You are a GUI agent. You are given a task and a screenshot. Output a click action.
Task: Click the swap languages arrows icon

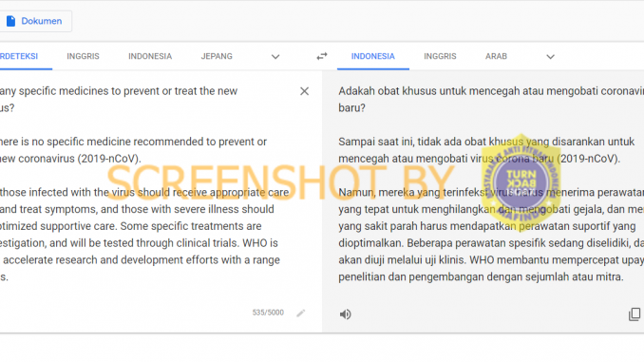(322, 56)
